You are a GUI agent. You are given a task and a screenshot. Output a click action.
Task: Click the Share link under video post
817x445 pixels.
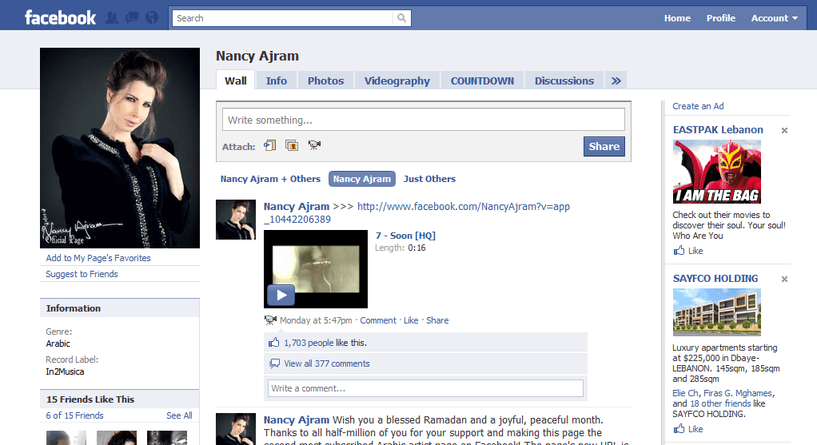pyautogui.click(x=437, y=320)
